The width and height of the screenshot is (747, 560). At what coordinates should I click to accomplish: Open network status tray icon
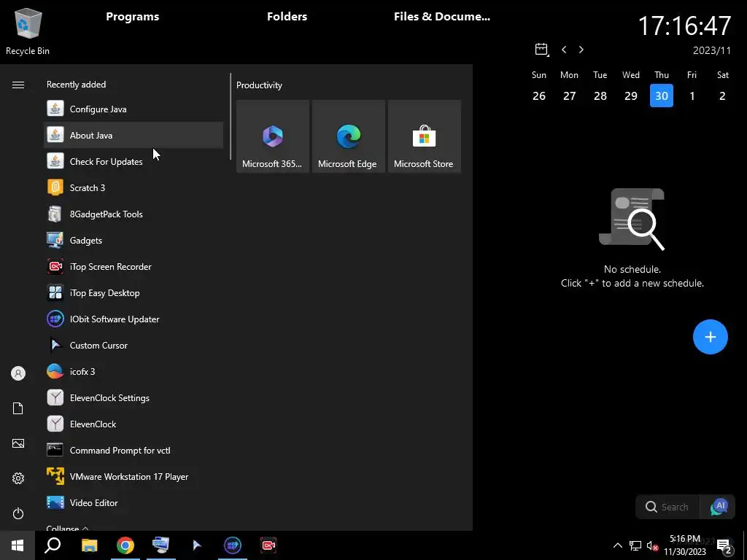pyautogui.click(x=635, y=545)
